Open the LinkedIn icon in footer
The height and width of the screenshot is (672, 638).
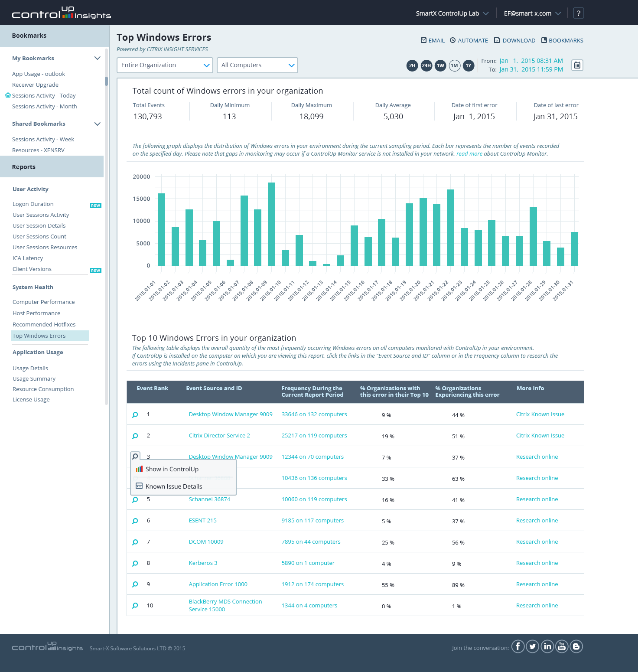click(547, 646)
